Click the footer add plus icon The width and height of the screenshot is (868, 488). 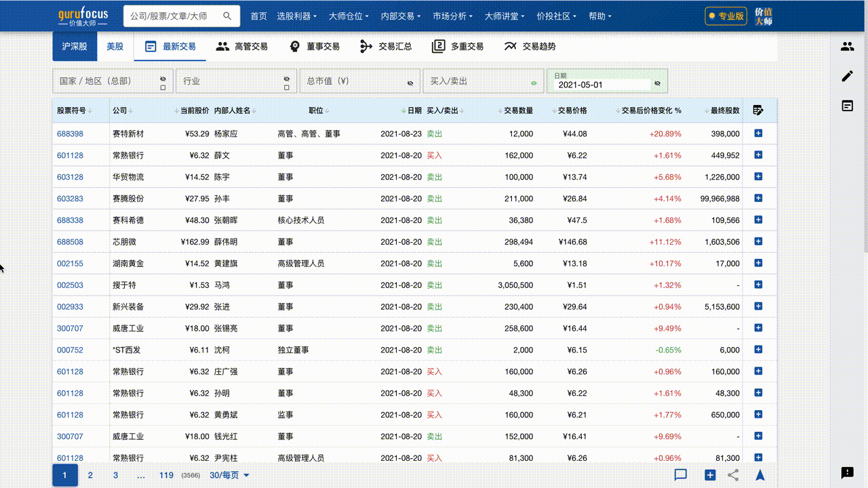710,475
